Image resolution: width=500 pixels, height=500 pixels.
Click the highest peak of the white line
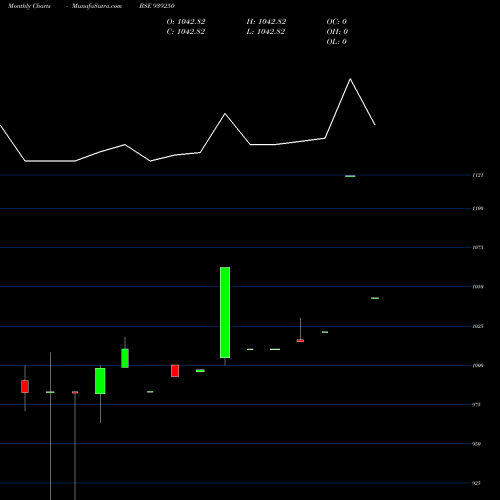pos(350,79)
